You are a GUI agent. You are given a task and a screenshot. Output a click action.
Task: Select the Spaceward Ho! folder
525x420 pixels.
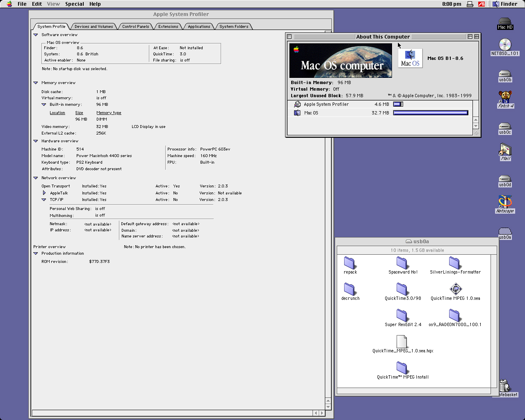click(402, 262)
